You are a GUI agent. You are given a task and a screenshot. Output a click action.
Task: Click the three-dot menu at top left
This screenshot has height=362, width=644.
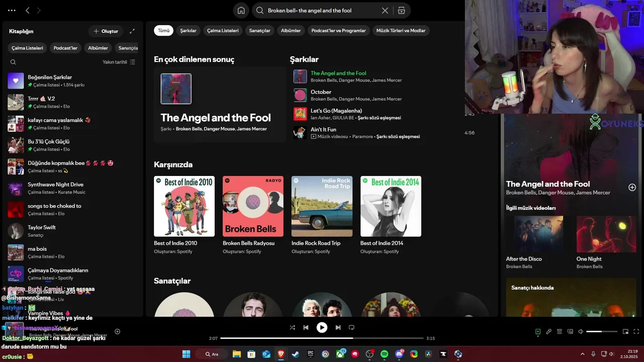[12, 10]
